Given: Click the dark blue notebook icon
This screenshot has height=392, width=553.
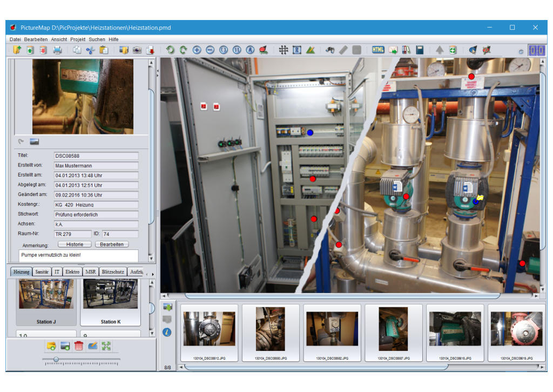Looking at the screenshot, I should coord(420,50).
